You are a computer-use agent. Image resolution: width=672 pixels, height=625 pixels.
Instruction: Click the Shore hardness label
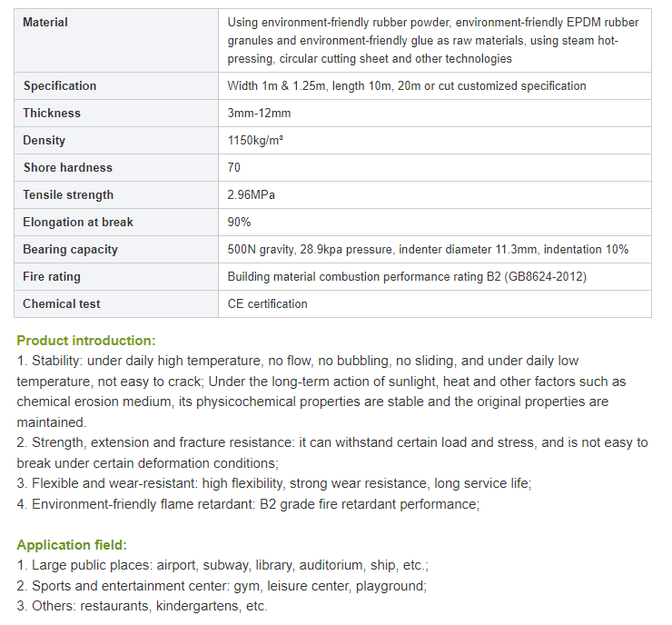tap(68, 168)
